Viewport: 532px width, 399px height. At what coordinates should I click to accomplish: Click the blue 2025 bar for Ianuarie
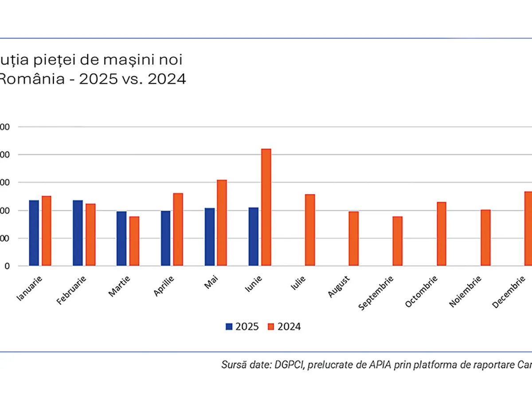pos(34,233)
